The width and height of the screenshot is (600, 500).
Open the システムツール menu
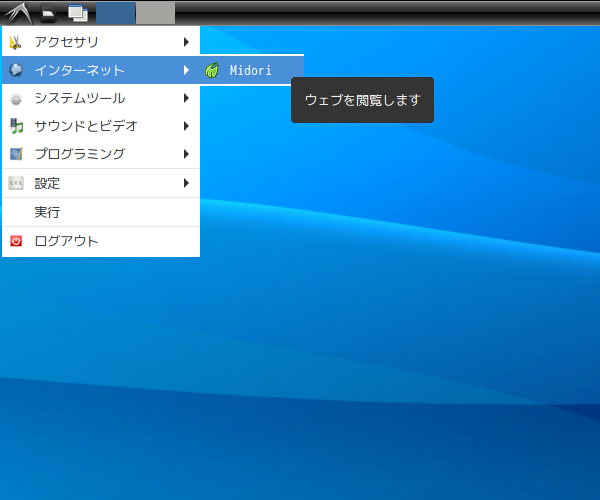click(101, 98)
